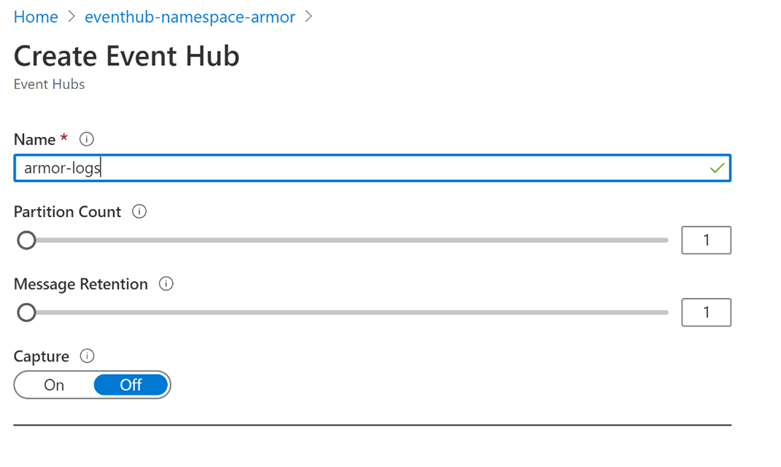
Task: Click the Create Event Hub page title
Action: (126, 56)
